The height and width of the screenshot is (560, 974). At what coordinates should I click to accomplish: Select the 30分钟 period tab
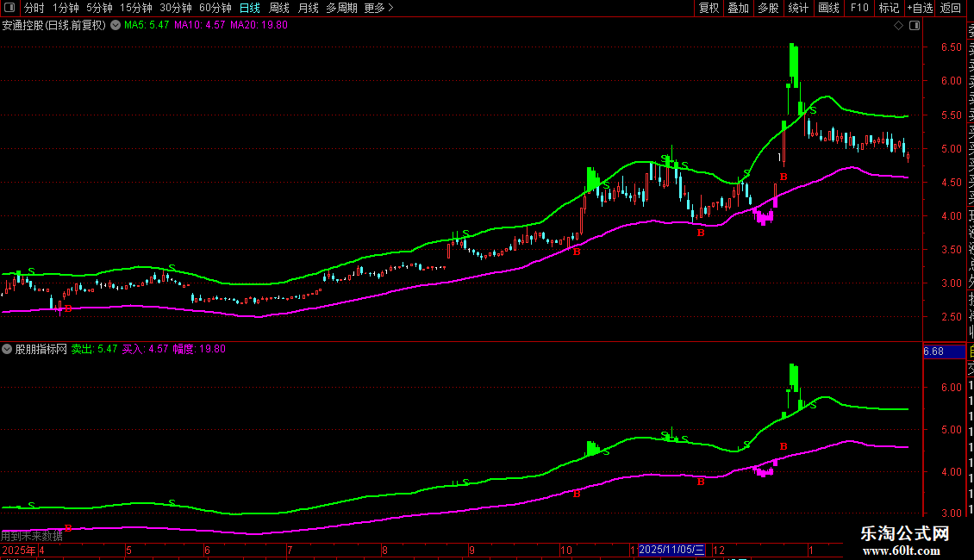[175, 8]
